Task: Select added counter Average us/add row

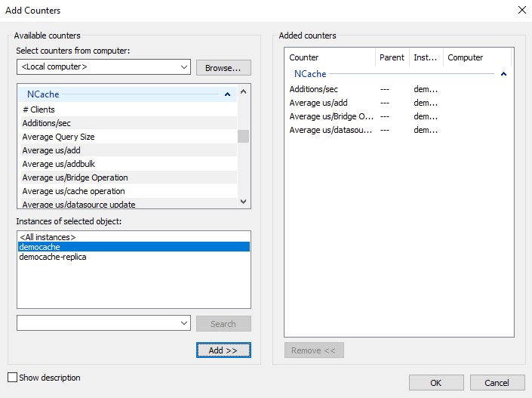Action: [x=398, y=103]
